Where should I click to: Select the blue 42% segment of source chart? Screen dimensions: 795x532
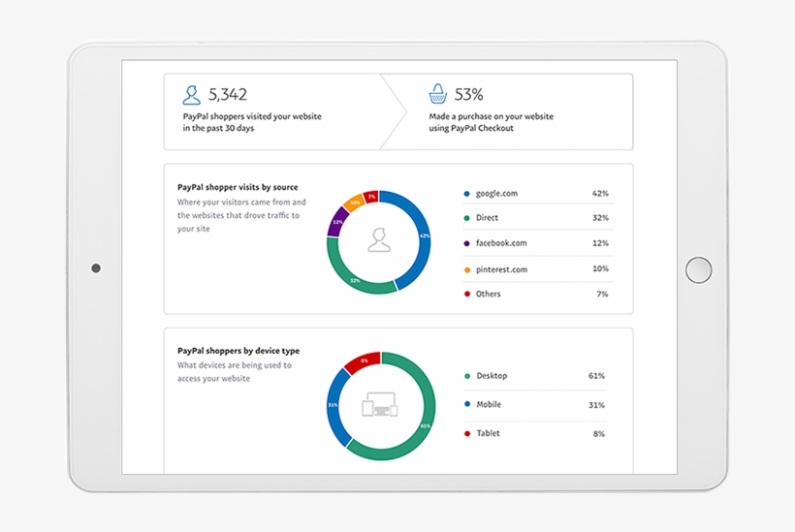point(424,235)
